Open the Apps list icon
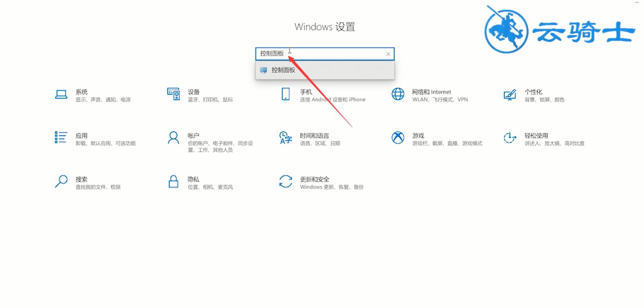Viewport: 644px width, 308px height. tap(61, 138)
